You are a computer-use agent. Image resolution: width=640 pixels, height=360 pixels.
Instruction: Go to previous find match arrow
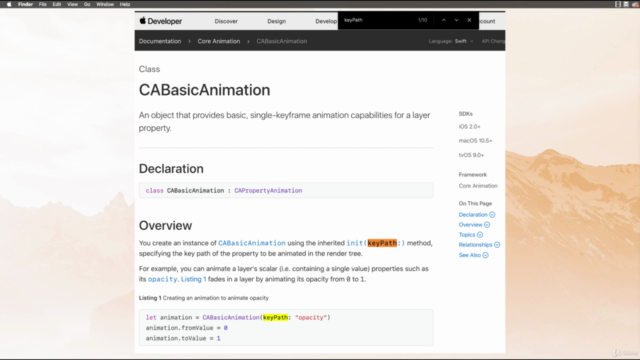443,20
